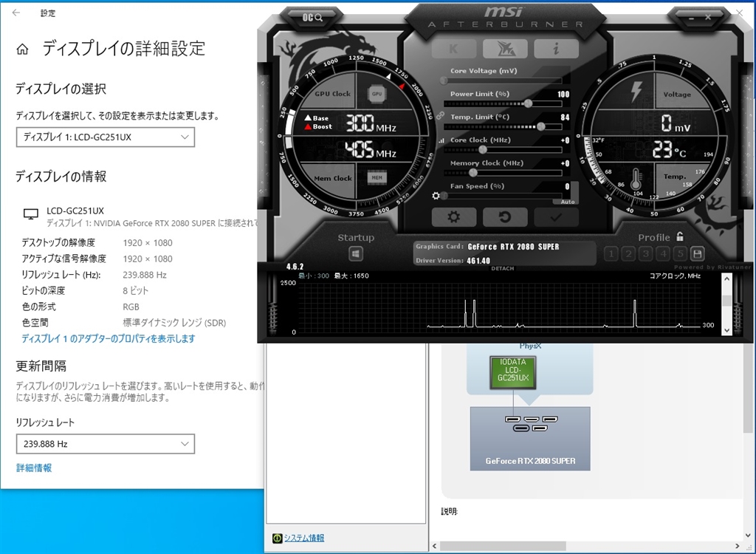Click the システム情報 icon in NVIDIA panel
This screenshot has height=554, width=756.
278,538
